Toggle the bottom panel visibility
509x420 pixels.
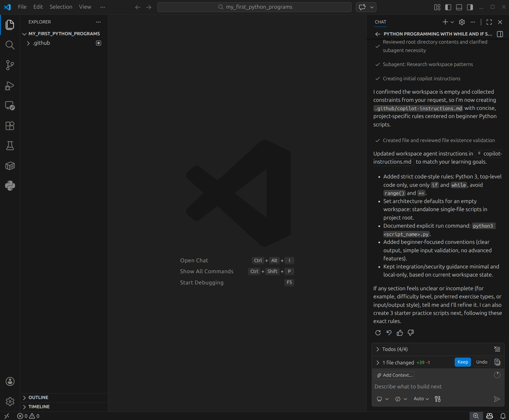click(459, 7)
